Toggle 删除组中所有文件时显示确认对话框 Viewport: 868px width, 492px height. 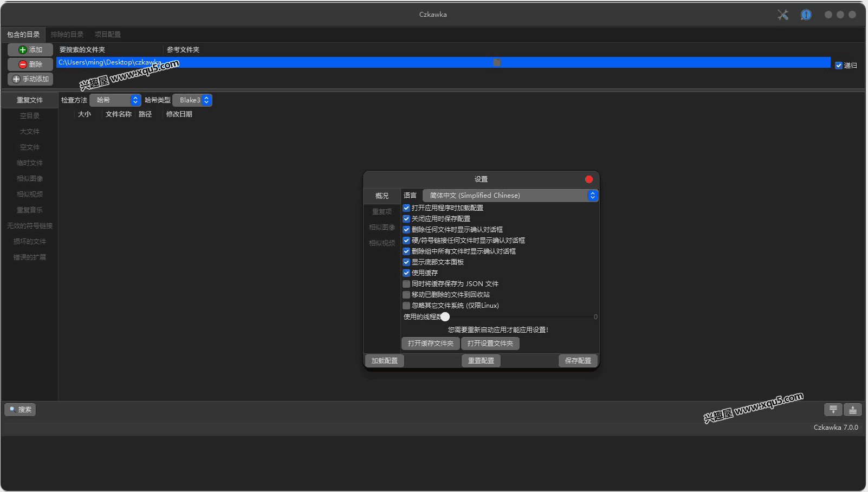click(x=406, y=251)
